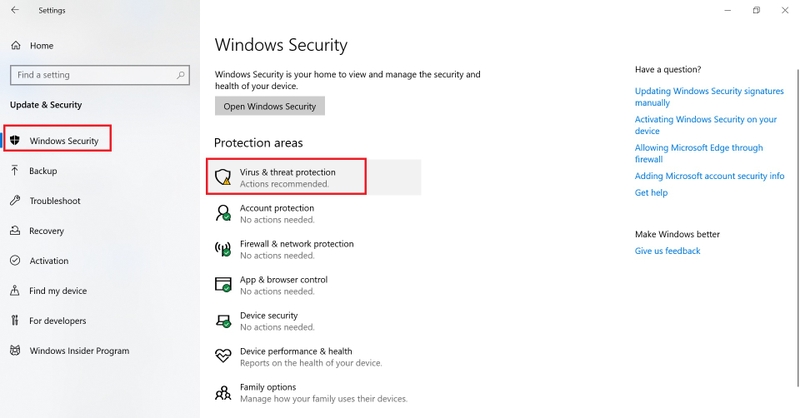Viewport: 800px width, 418px height.
Task: Click the Open Windows Security button
Action: (270, 106)
